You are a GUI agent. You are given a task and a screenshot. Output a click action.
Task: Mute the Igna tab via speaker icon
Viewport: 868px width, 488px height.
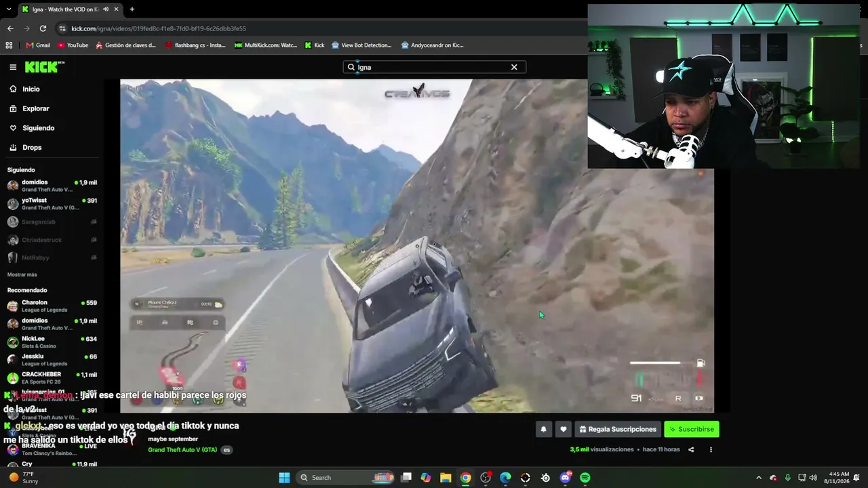[x=105, y=9]
